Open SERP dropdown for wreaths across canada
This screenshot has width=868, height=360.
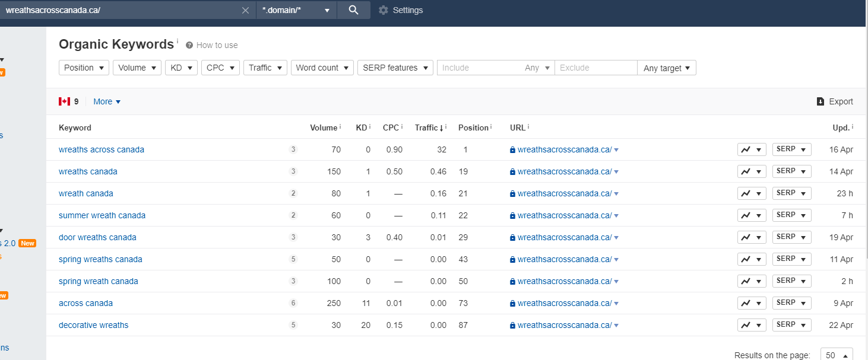point(791,149)
